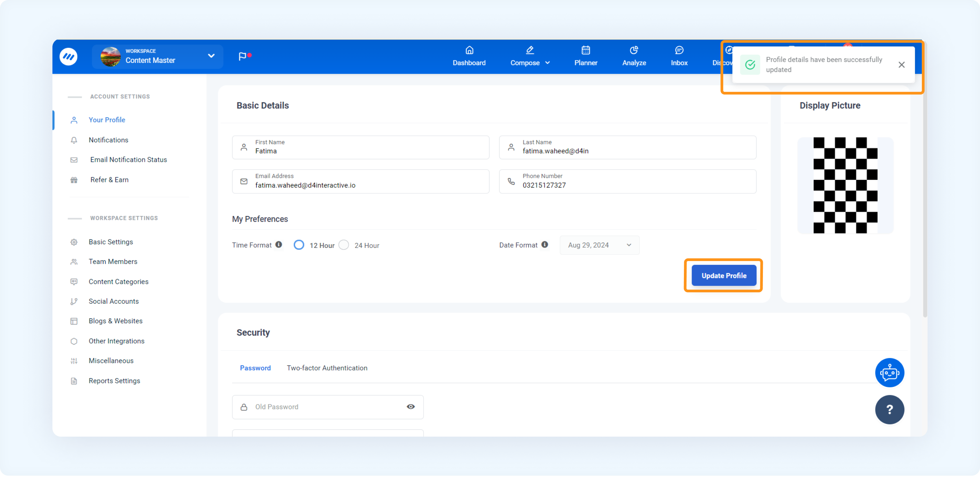980x477 pixels.
Task: Open the chatbot assistant button
Action: tap(890, 373)
